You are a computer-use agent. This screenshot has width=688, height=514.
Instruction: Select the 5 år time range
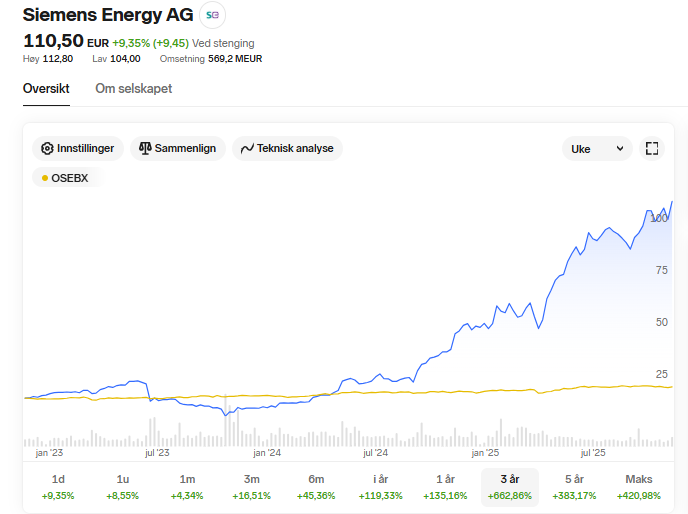point(574,487)
